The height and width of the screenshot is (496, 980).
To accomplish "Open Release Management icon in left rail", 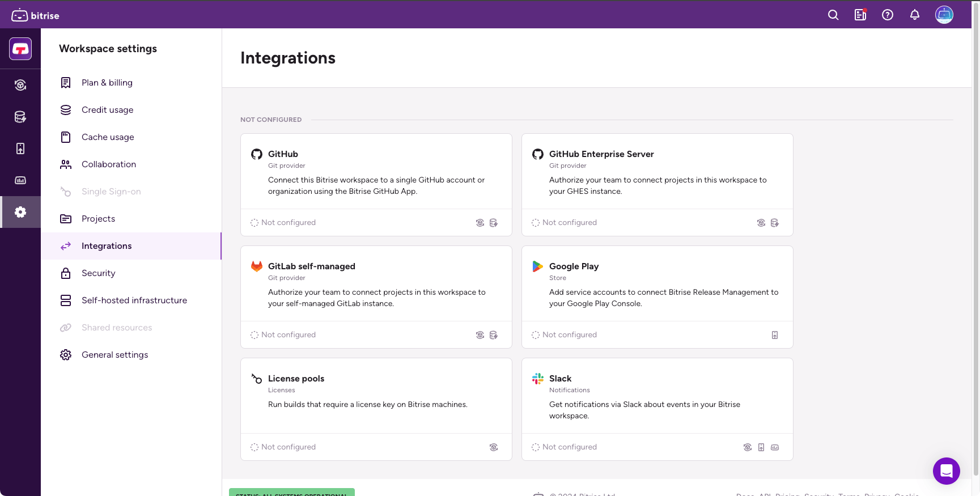I will [x=20, y=149].
